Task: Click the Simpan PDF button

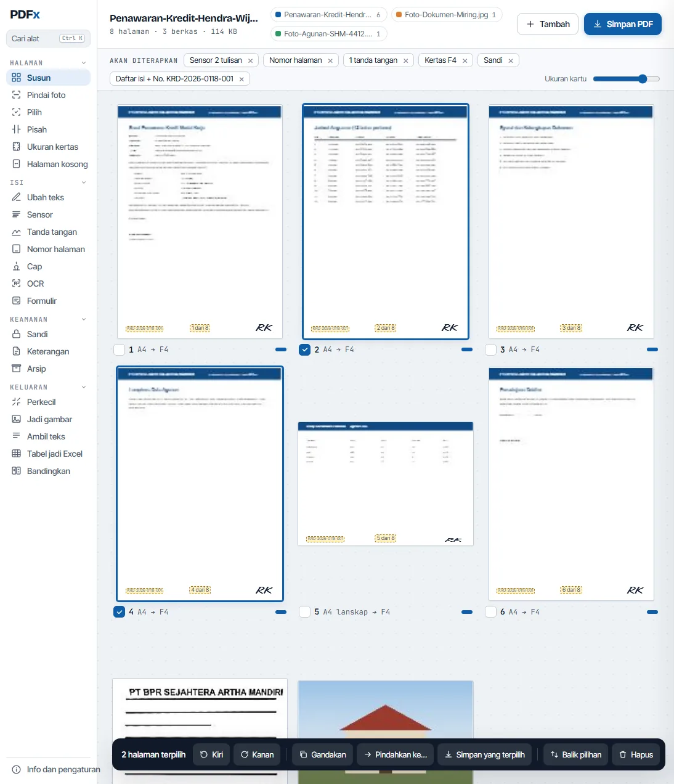Action: point(623,24)
